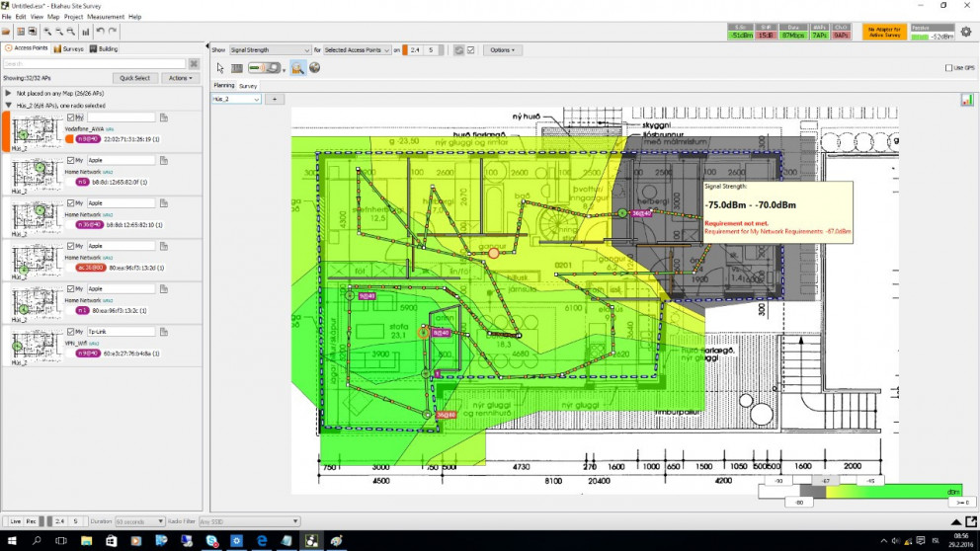The height and width of the screenshot is (551, 980).
Task: Select the wall drawing tool
Action: click(237, 68)
